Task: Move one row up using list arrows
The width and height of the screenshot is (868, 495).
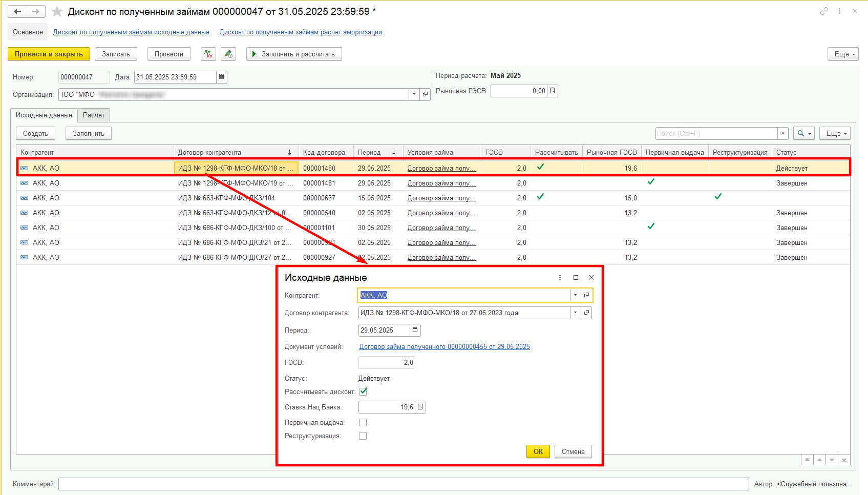Action: (819, 460)
